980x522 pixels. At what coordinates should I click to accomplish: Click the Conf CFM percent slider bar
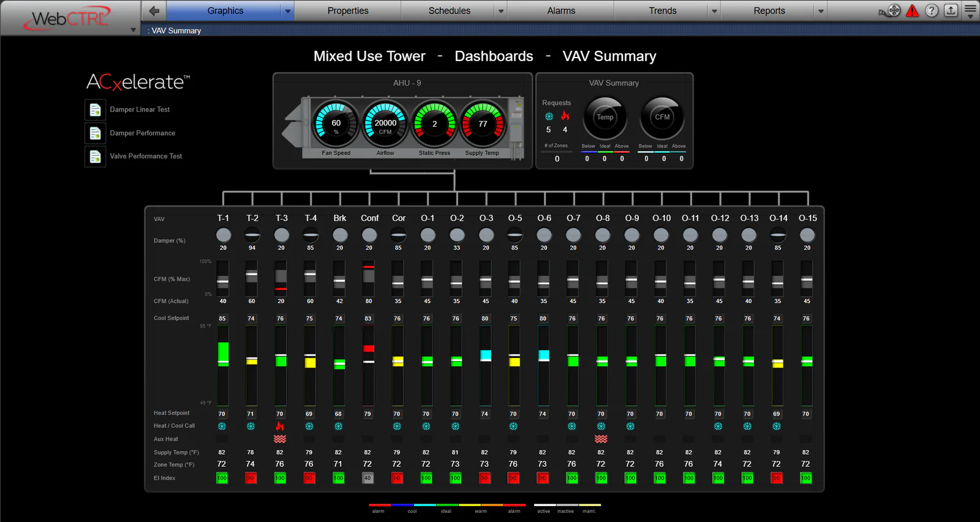tap(368, 278)
